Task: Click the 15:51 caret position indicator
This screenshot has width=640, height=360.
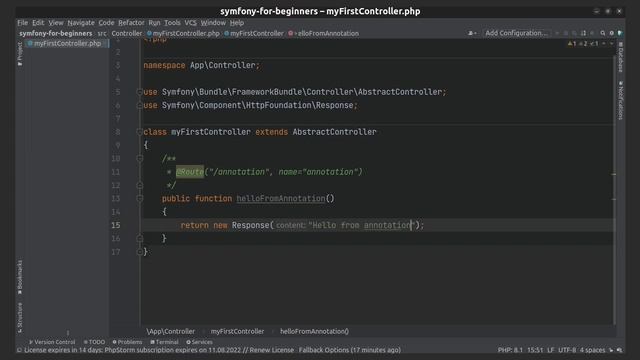Action: [x=535, y=350]
